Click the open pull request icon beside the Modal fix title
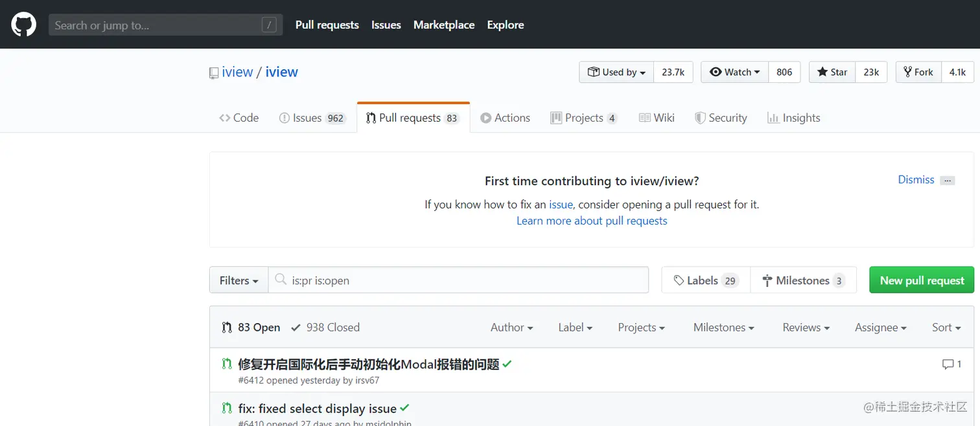980x426 pixels. tap(227, 364)
